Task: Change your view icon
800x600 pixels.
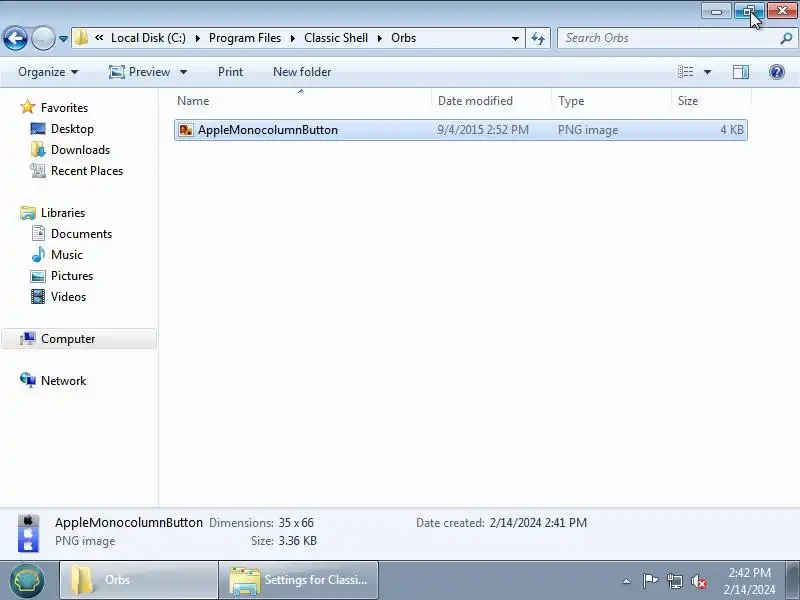Action: tap(685, 72)
